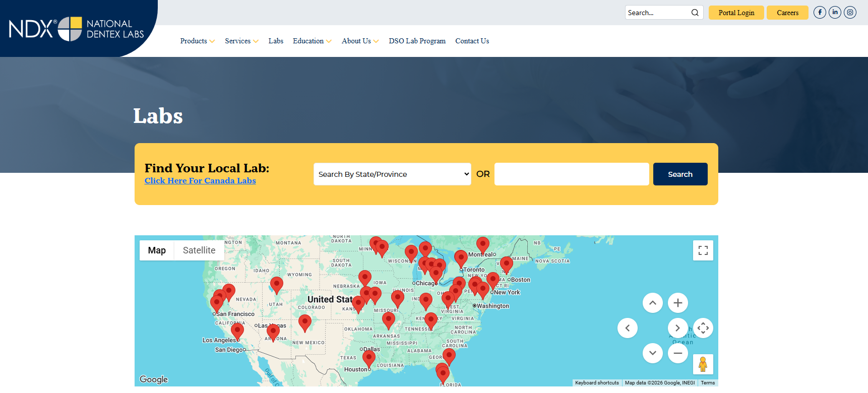Screen dimensions: 868x393
Task: Open the Search By State/Province dropdown
Action: coord(392,174)
